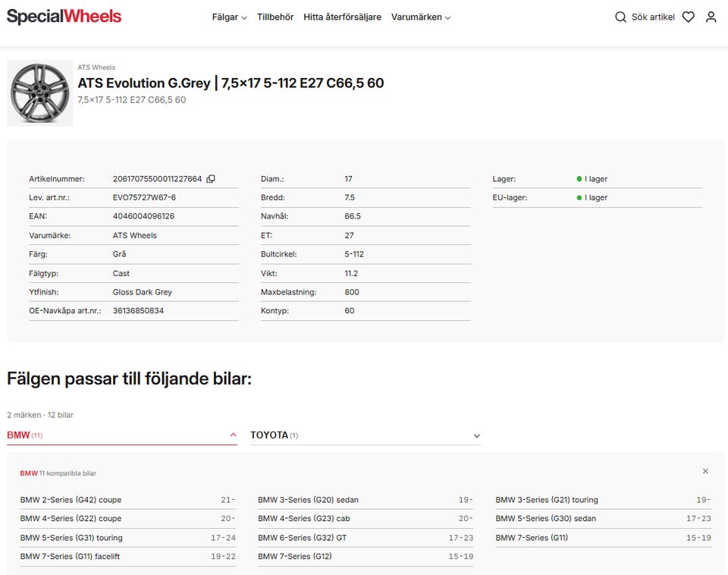Open favorites via the heart icon
The height and width of the screenshot is (575, 728).
[x=688, y=17]
